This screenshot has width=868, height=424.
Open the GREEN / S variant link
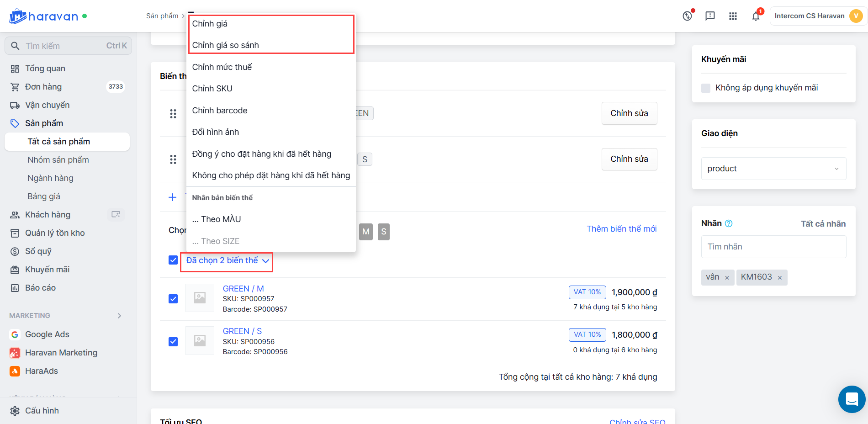pos(242,331)
